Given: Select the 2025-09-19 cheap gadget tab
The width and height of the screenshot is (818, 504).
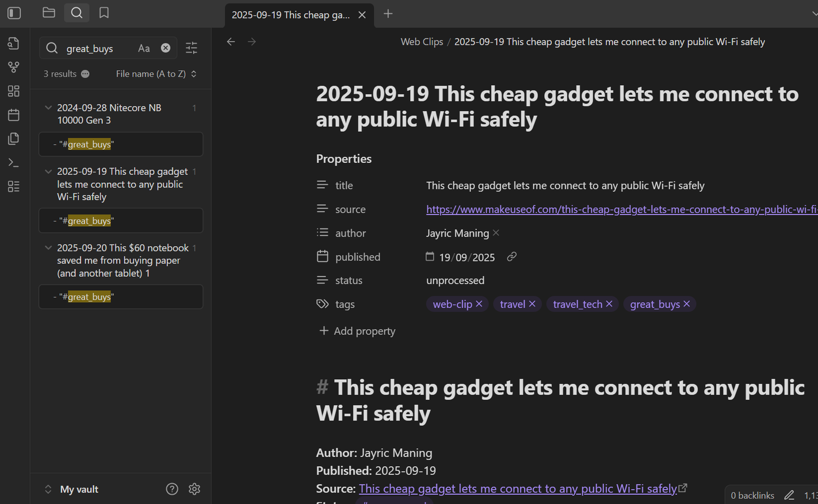Looking at the screenshot, I should 290,14.
